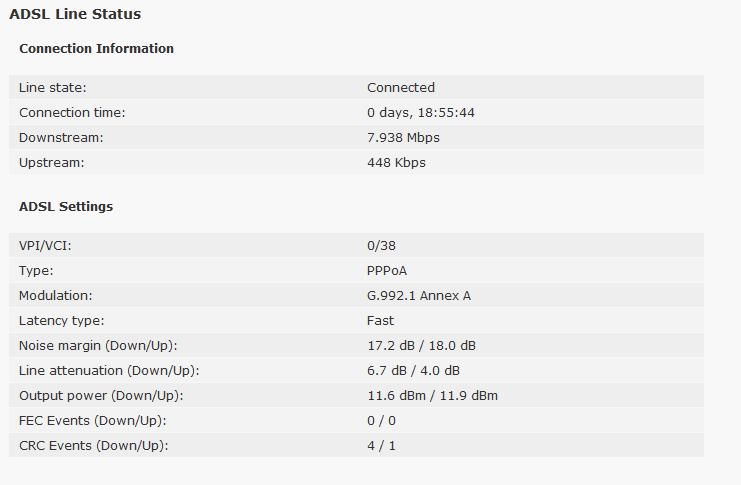Select the Modulation label
The height and width of the screenshot is (485, 741).
click(x=56, y=296)
